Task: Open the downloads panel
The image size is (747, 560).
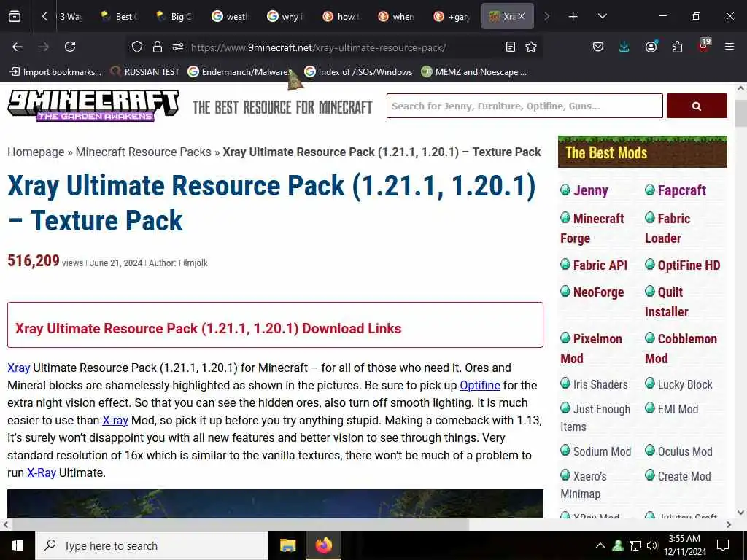Action: (624, 47)
